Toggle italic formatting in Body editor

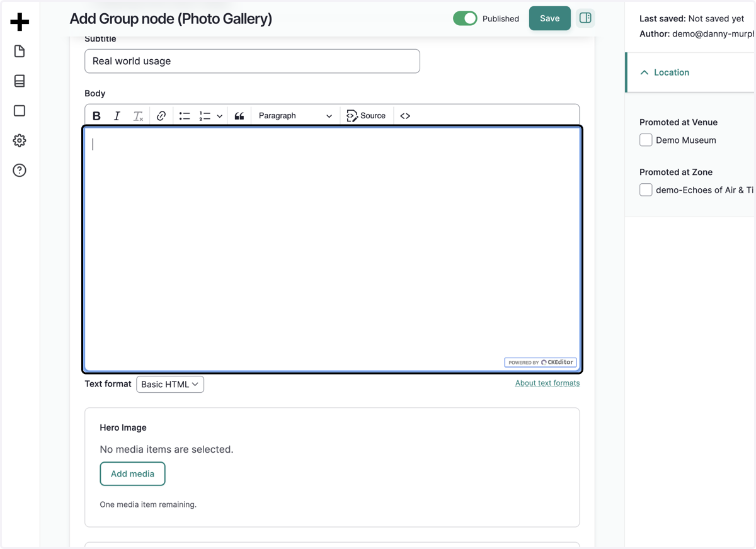[x=117, y=116]
